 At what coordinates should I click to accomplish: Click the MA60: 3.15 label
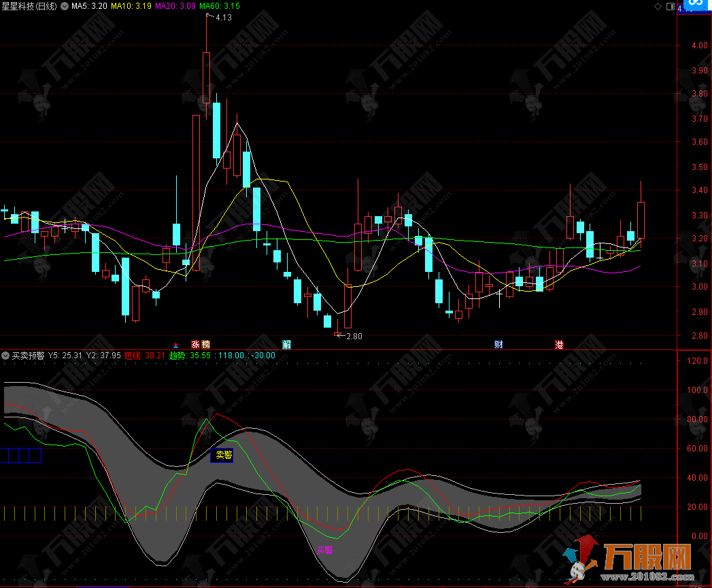point(220,6)
